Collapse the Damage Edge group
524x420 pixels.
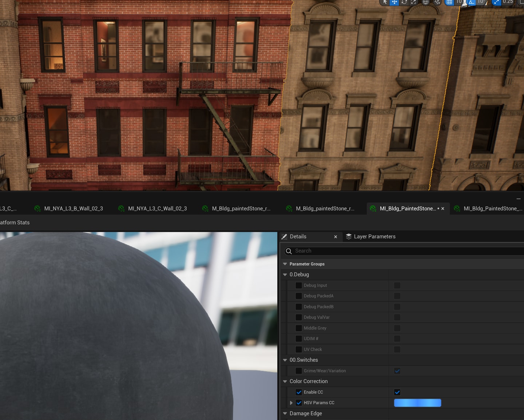pyautogui.click(x=285, y=413)
